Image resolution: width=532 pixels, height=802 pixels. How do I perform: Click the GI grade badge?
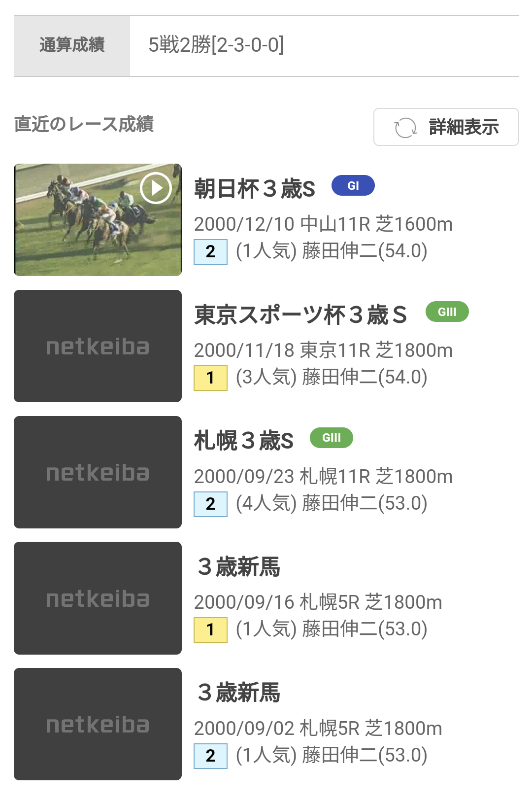353,186
